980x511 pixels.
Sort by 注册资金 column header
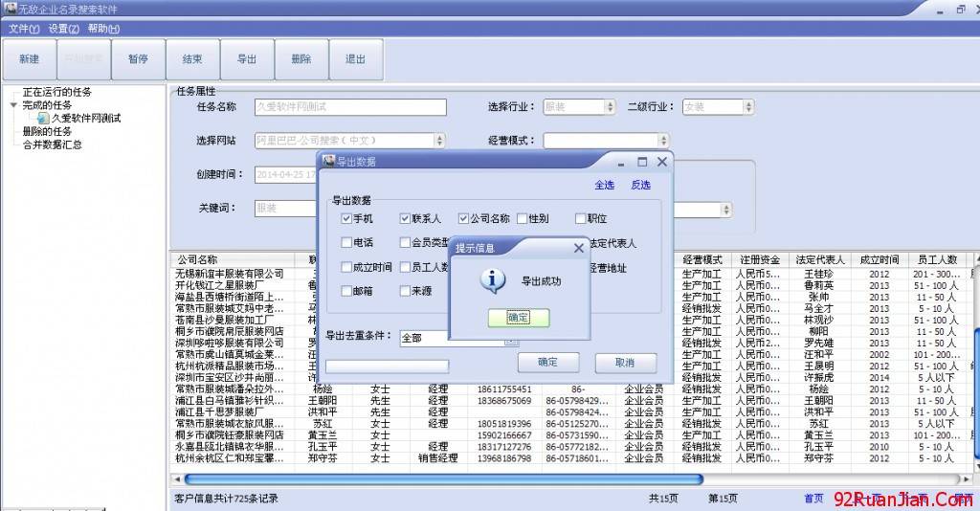[760, 259]
